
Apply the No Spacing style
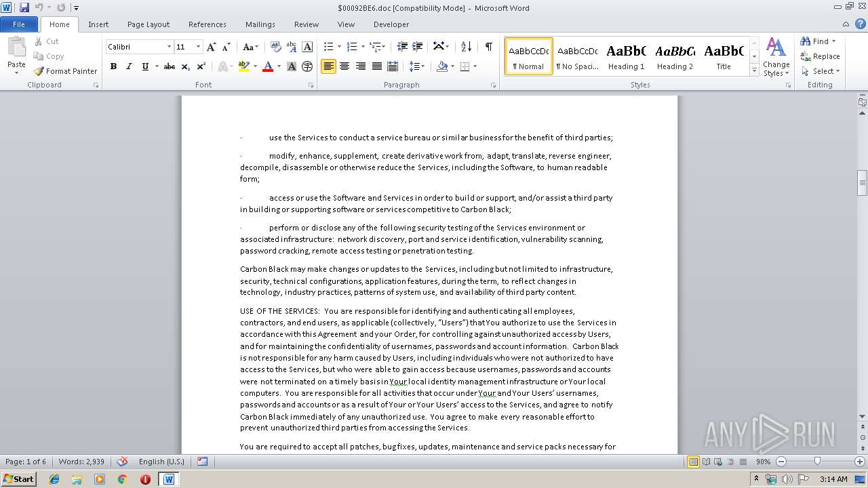coord(577,56)
